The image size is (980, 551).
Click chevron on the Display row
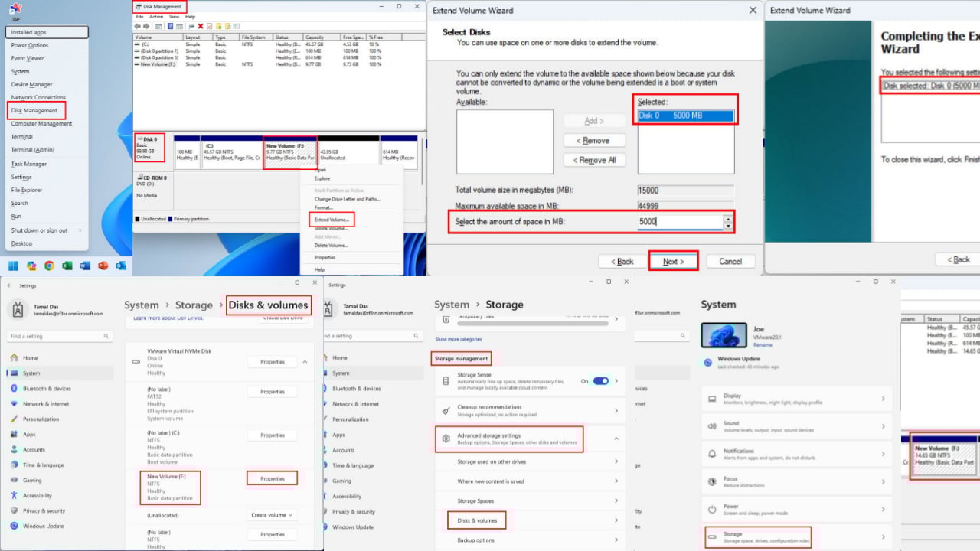[x=883, y=398]
